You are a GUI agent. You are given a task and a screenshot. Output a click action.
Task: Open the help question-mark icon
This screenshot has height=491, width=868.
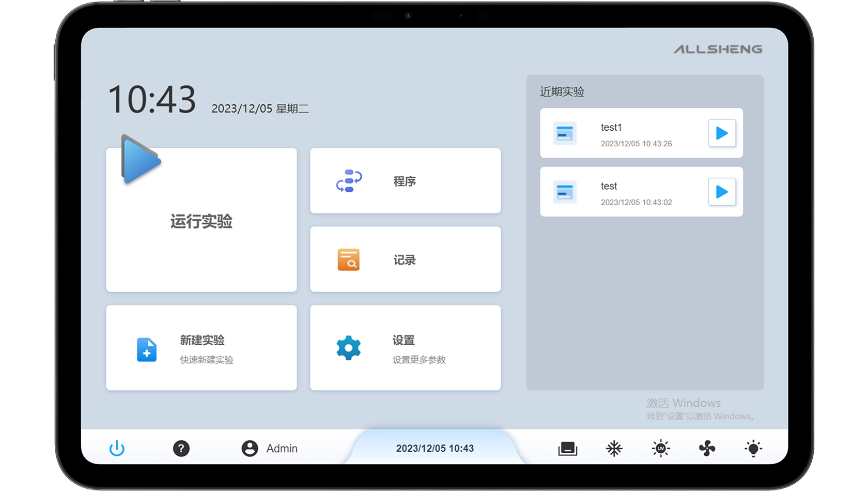click(181, 448)
